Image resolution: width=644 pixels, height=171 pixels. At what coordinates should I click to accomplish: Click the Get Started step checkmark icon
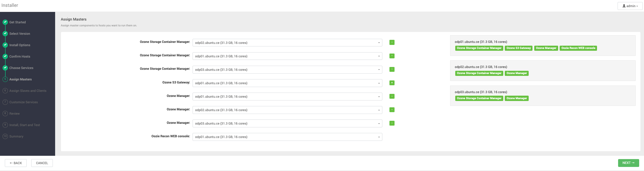click(x=5, y=22)
